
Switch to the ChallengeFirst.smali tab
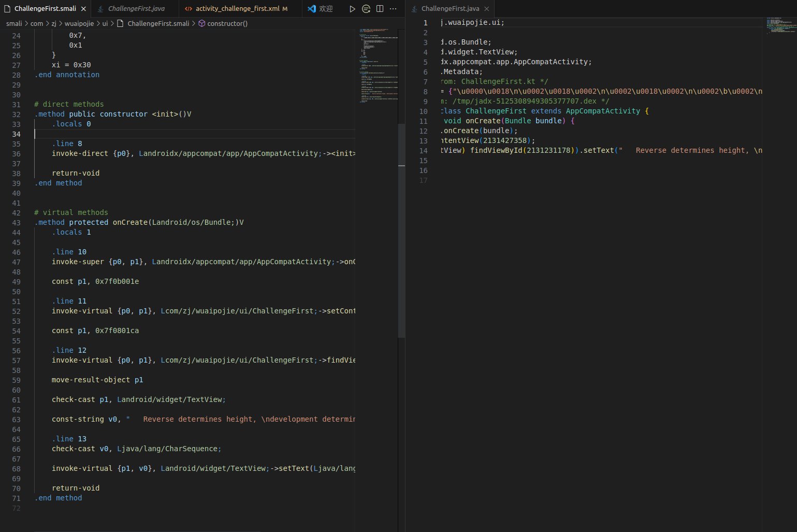pyautogui.click(x=45, y=9)
